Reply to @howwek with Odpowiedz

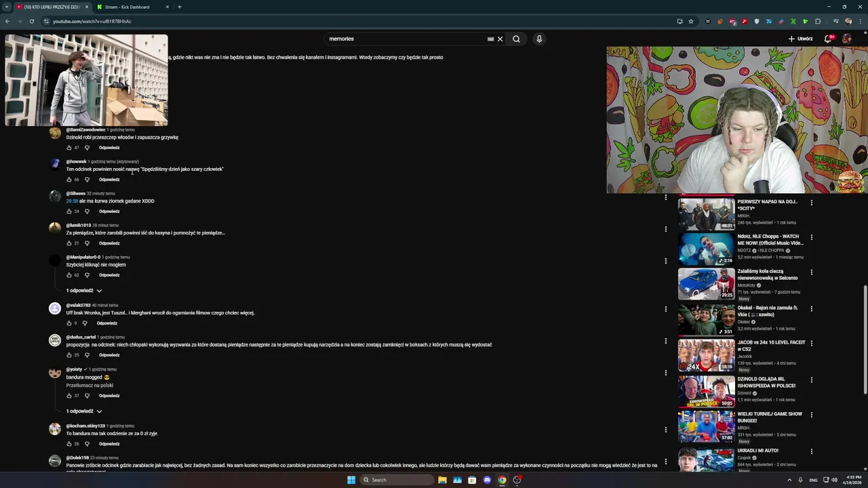click(x=109, y=180)
